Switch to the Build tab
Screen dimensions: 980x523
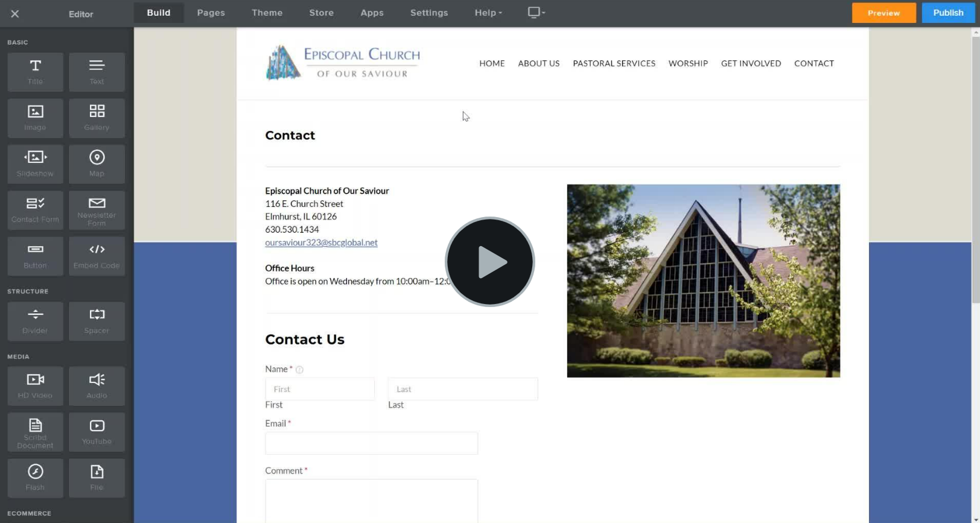[x=159, y=13]
